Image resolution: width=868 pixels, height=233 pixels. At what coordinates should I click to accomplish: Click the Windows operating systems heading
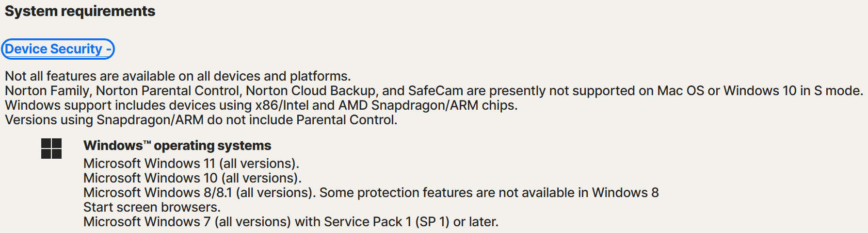(177, 146)
